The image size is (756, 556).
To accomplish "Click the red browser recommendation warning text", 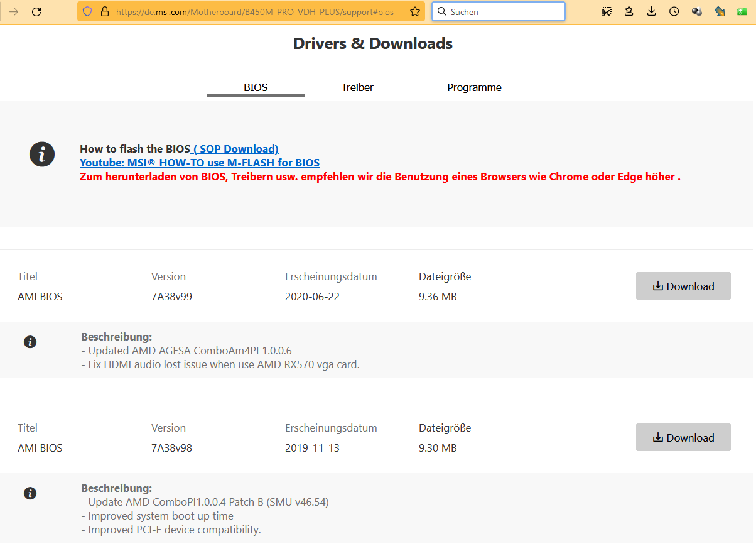I will point(381,177).
